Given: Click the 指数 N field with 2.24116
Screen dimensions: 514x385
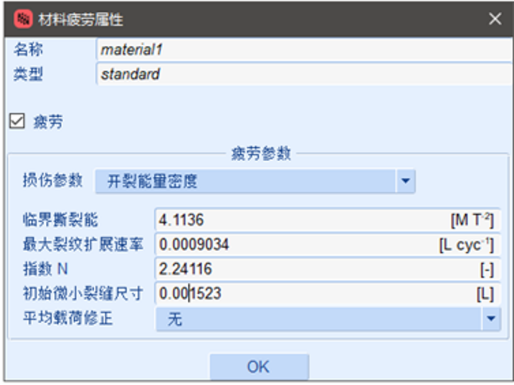Looking at the screenshot, I should tap(328, 269).
